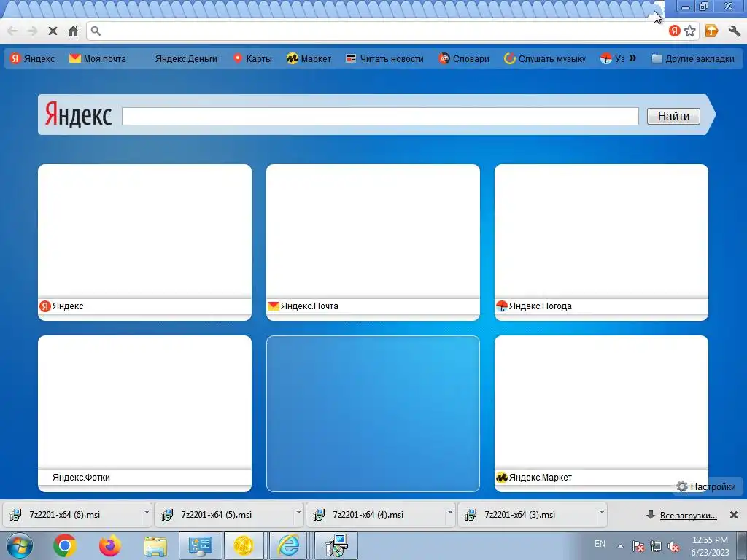Click the empty translucent tile slot

tap(373, 413)
